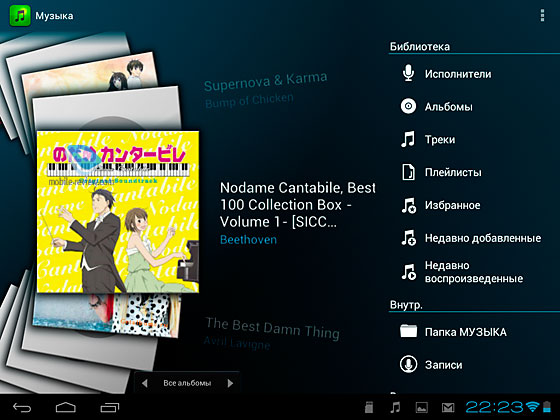Select the Supernova & Karma album title

click(265, 81)
